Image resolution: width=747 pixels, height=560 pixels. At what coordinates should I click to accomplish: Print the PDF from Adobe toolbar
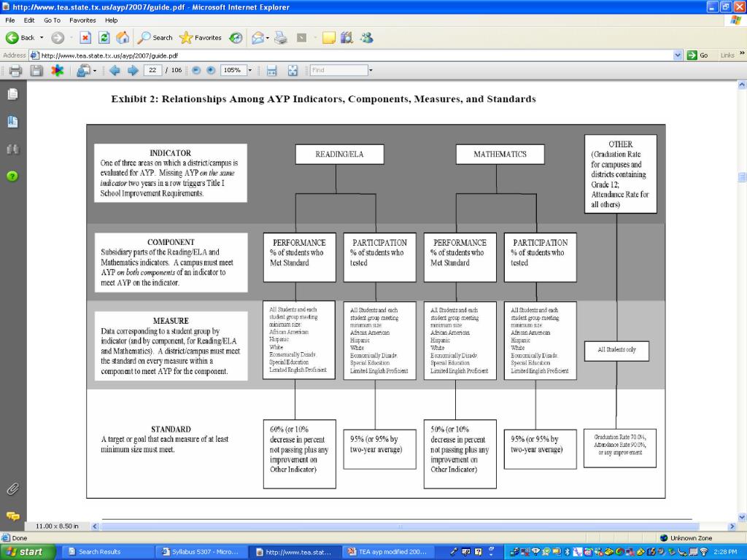click(15, 71)
